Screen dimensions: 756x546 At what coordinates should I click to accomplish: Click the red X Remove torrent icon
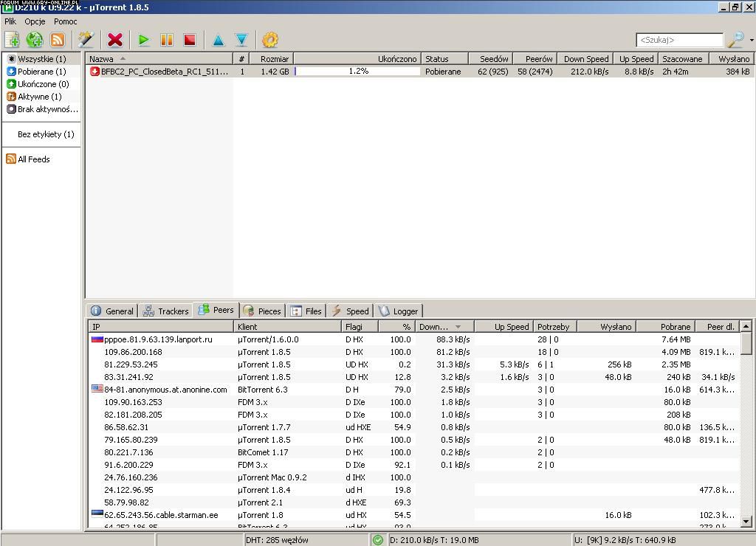pos(114,40)
